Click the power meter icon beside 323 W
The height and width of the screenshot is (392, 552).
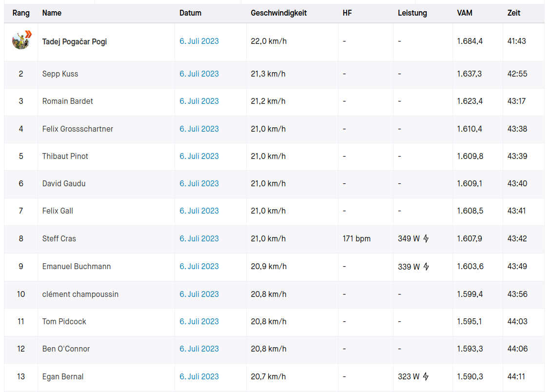point(426,376)
